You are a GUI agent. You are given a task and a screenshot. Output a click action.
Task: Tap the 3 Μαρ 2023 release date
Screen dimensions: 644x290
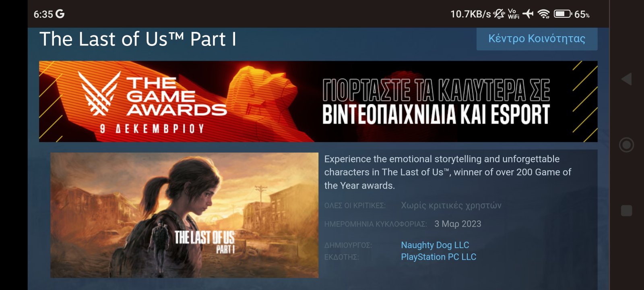point(458,224)
